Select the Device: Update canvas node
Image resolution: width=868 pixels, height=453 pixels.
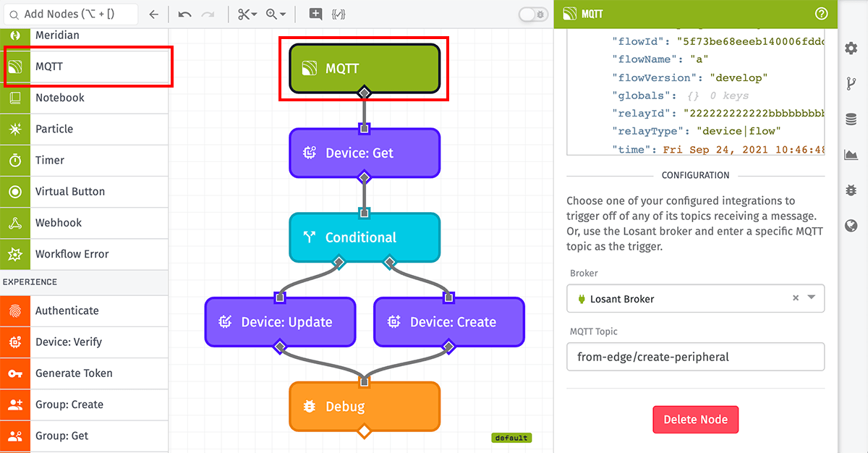click(x=280, y=322)
